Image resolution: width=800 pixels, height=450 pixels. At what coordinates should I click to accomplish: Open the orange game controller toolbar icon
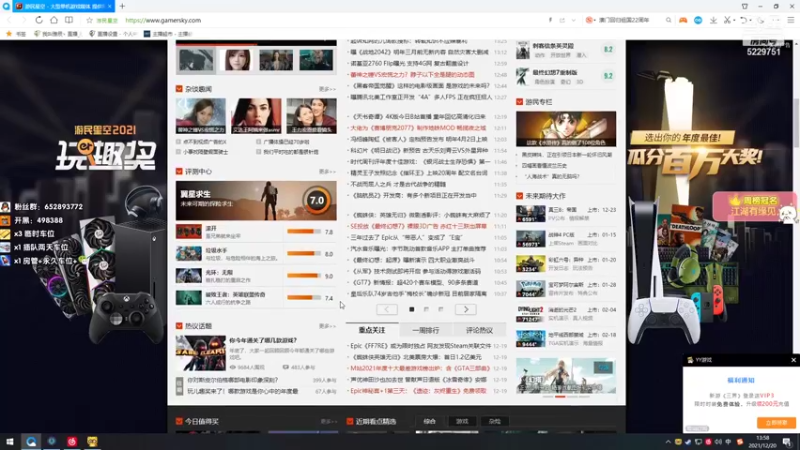pos(683,20)
